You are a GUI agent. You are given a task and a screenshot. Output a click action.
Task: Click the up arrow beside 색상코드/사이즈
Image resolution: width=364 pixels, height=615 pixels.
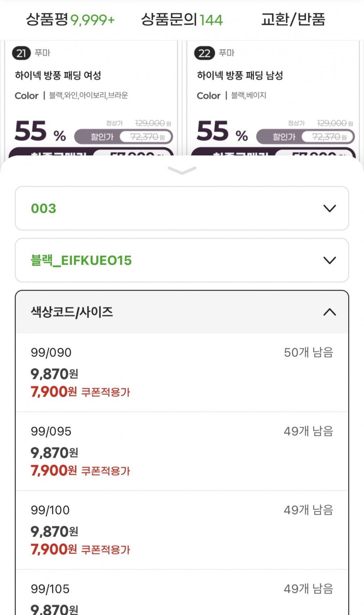330,312
